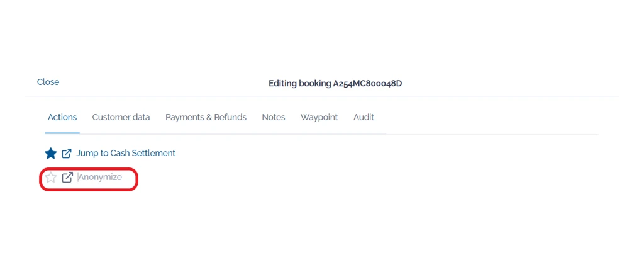Go to the Notes tab
Screen dimensions: 644x272
[274, 118]
